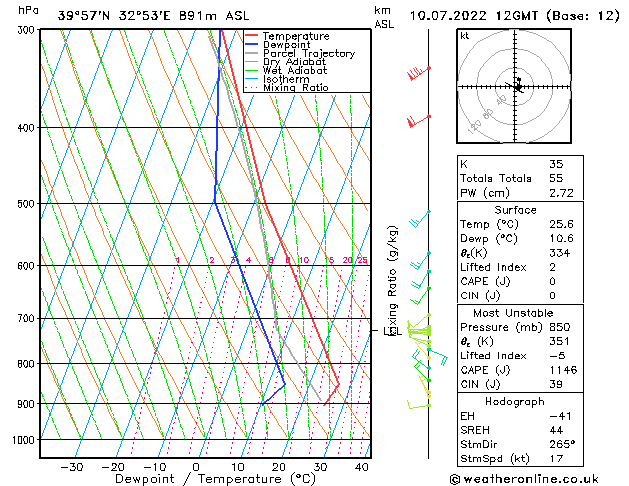
Task: Click the 'Hodograph' section header in table
Action: 515,402
